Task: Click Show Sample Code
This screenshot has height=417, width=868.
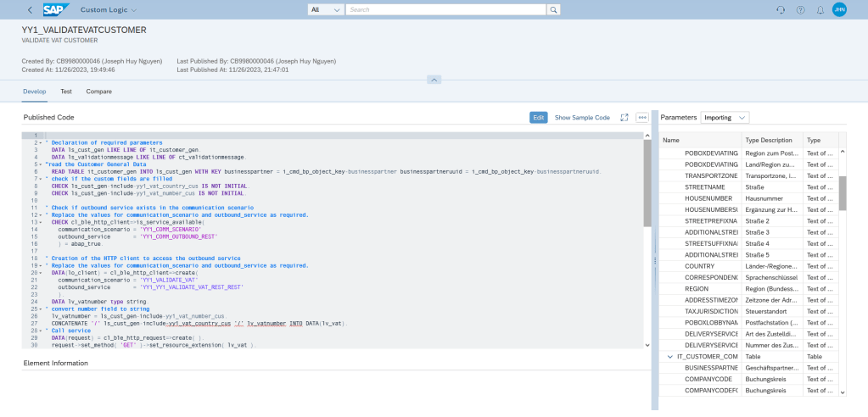Action: 582,117
